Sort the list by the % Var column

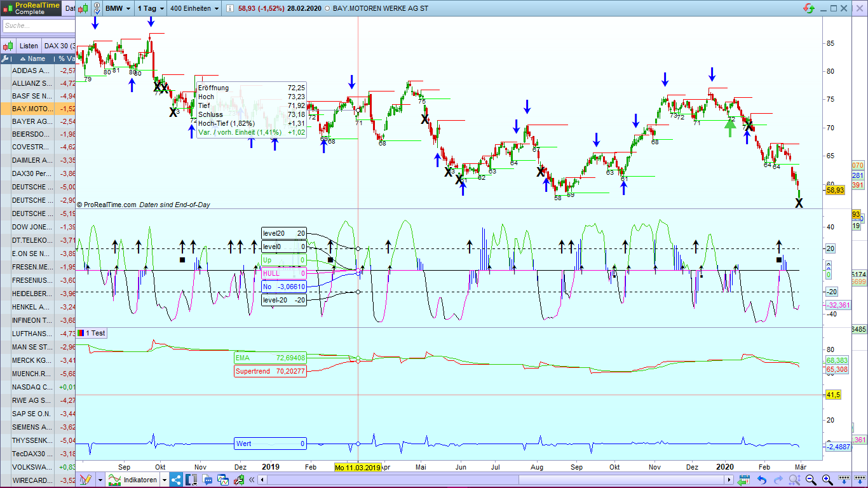point(65,58)
